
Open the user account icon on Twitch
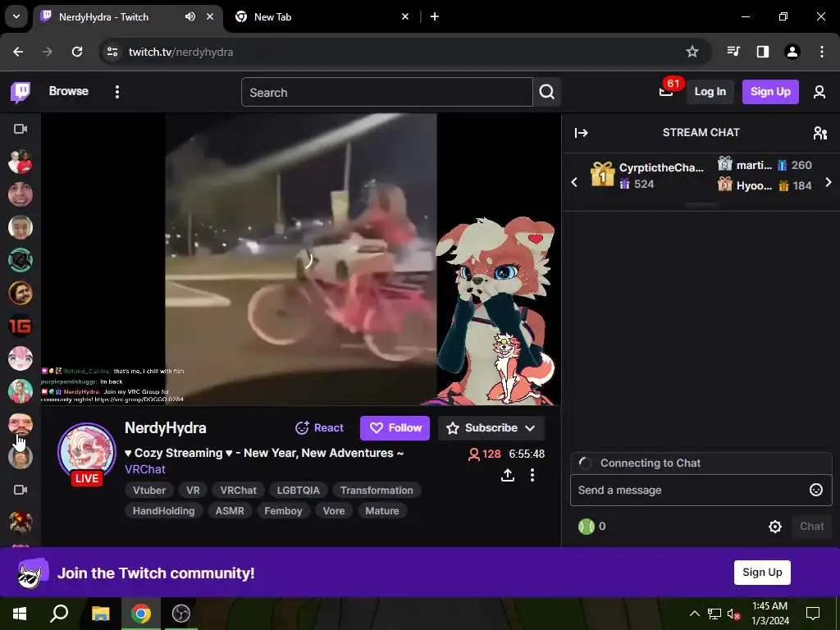coord(819,92)
